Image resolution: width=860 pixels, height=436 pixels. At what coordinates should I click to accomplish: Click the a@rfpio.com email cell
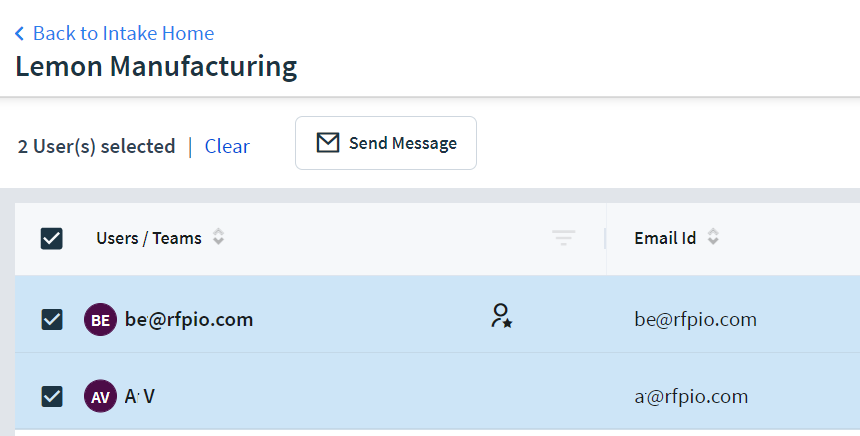click(691, 397)
